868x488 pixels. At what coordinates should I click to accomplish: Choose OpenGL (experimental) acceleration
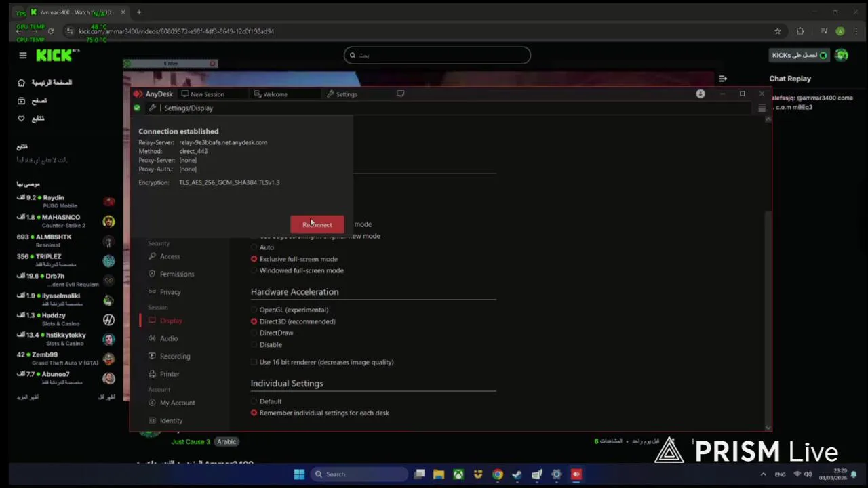(x=290, y=310)
